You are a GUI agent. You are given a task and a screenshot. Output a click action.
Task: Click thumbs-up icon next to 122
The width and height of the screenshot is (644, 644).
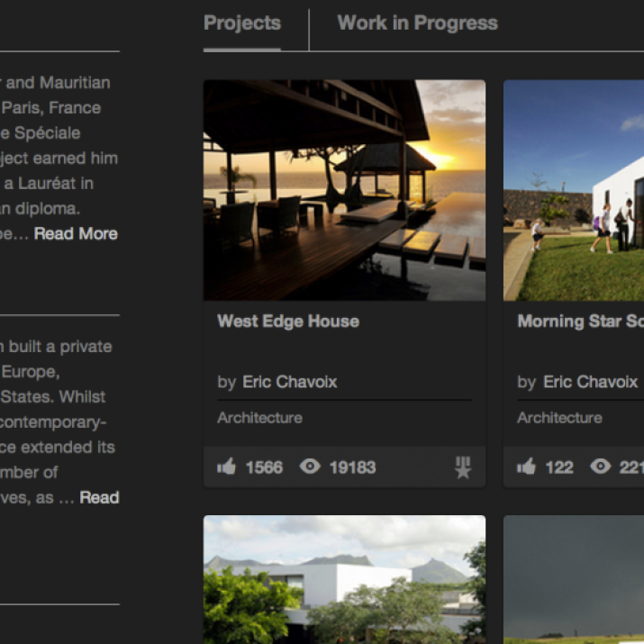[526, 467]
